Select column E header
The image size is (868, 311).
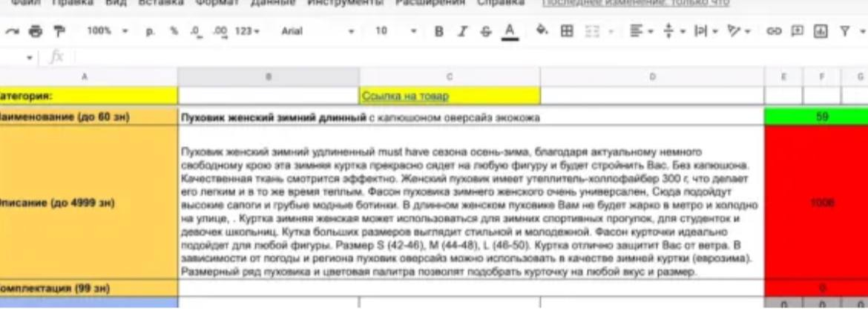[783, 77]
